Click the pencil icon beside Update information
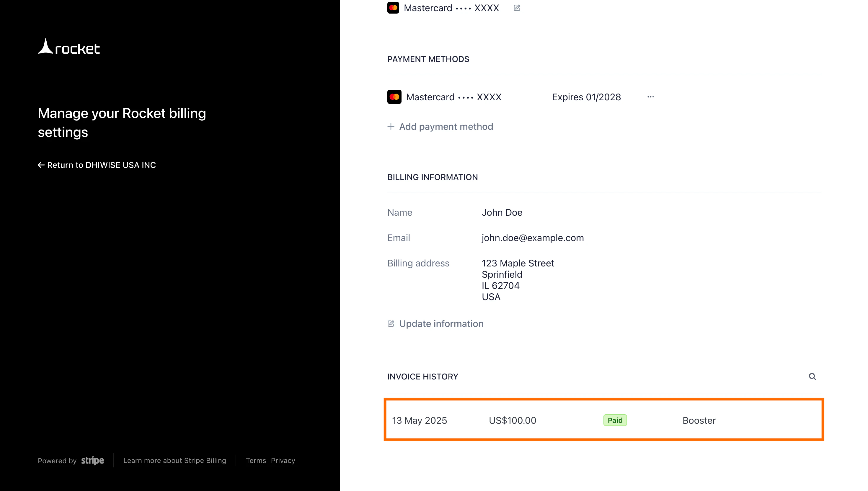The image size is (868, 491). [x=391, y=324]
